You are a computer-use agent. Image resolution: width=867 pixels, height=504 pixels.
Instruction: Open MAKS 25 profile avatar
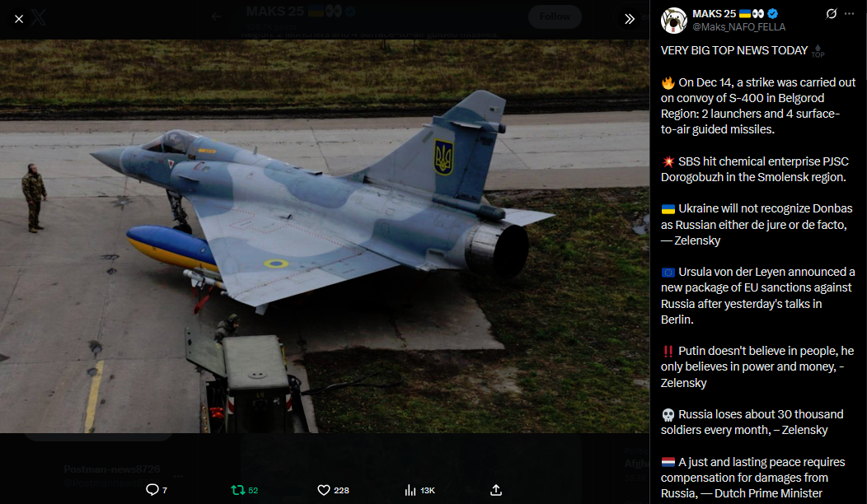(x=673, y=21)
